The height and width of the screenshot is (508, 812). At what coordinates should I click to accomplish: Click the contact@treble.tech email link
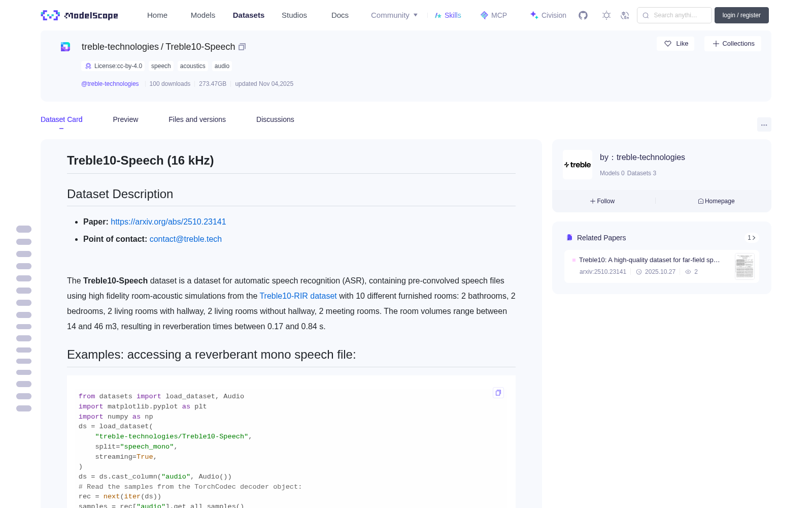pos(186,239)
